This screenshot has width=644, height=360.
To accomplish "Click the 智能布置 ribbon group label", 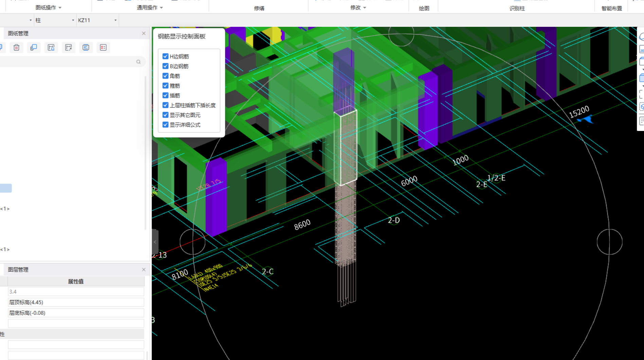I will [x=612, y=8].
